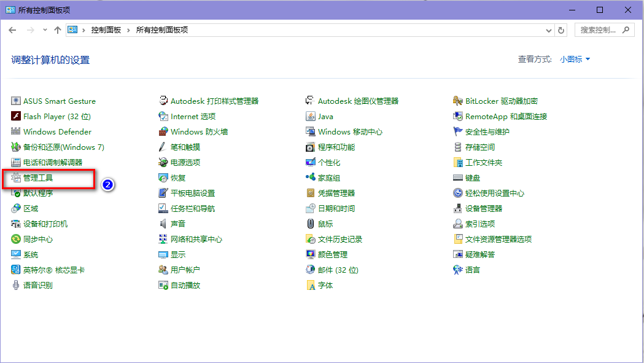Viewport: 644px width, 363px height.
Task: Click the 笔和触摸 pen icon
Action: [163, 147]
